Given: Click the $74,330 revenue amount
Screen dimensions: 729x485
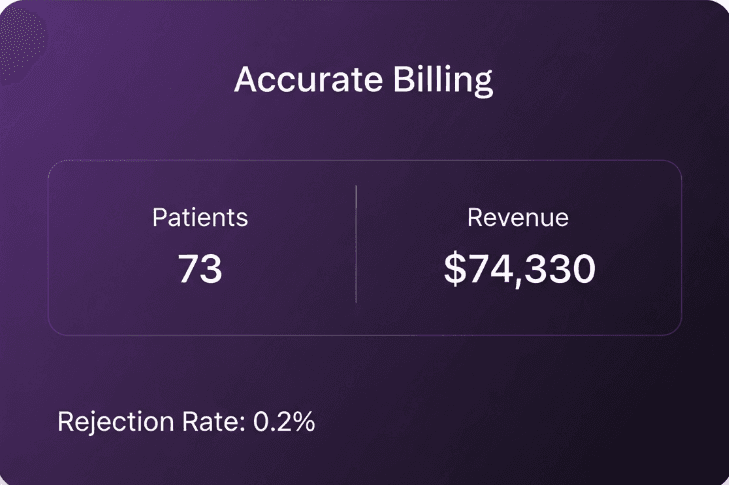Looking at the screenshot, I should [520, 269].
